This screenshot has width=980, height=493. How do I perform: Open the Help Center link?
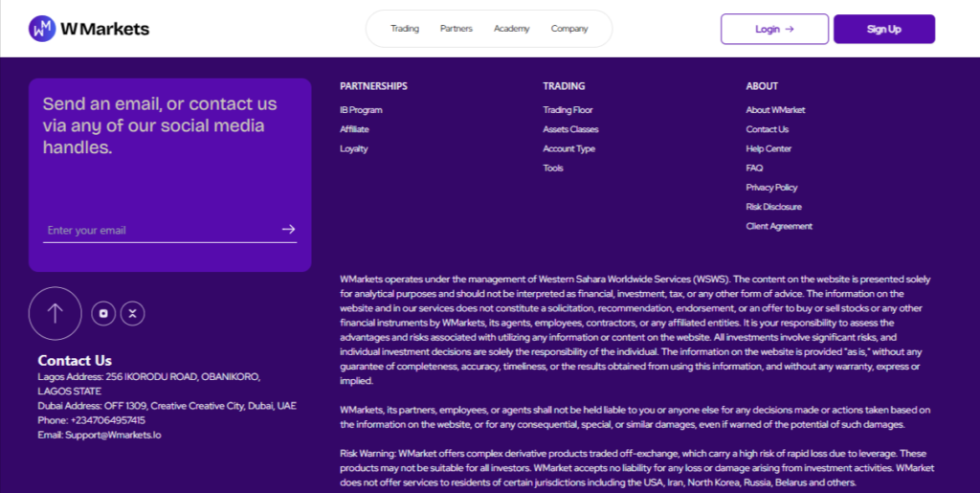pyautogui.click(x=768, y=148)
